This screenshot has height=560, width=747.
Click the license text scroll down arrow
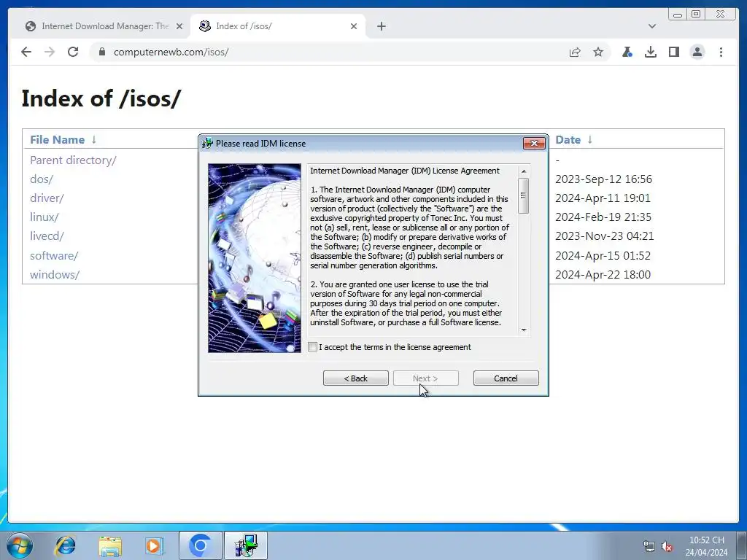click(524, 330)
